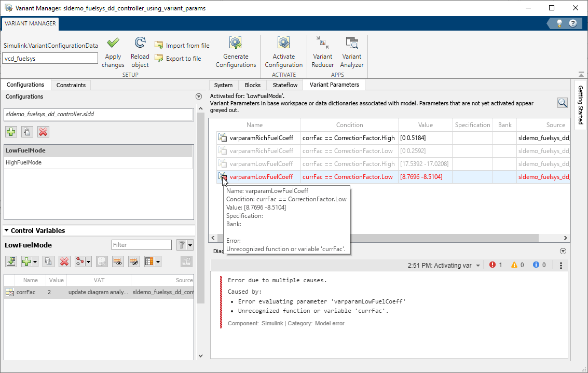This screenshot has height=373, width=588.
Task: Launch the Variant Analyzer app
Action: pos(352,52)
